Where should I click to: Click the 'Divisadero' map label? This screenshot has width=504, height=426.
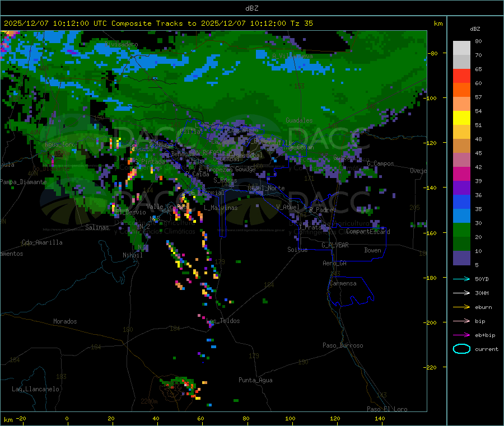121,44
